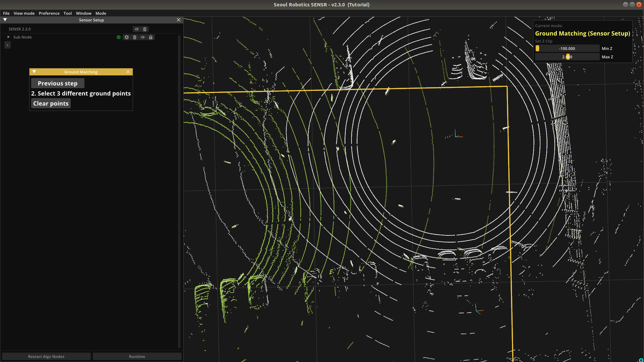Open the Tool menu
This screenshot has height=362, width=644.
point(68,13)
